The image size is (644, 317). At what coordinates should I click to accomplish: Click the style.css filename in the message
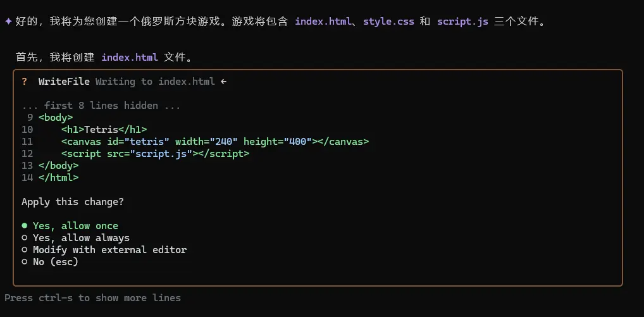point(388,22)
